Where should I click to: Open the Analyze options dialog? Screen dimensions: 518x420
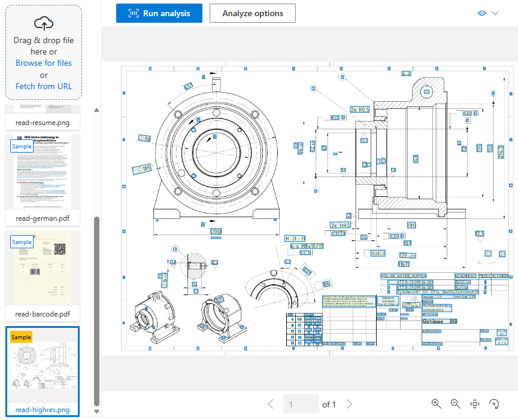(x=252, y=13)
